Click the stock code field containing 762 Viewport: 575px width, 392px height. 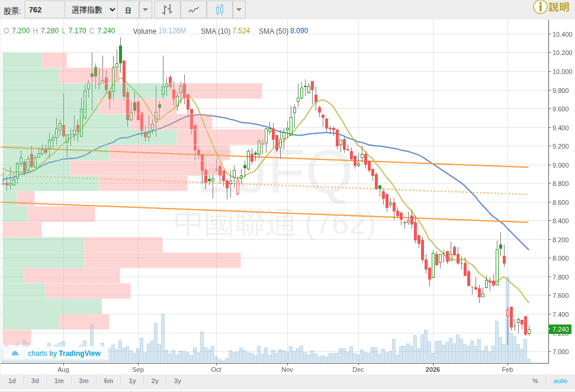[45, 9]
